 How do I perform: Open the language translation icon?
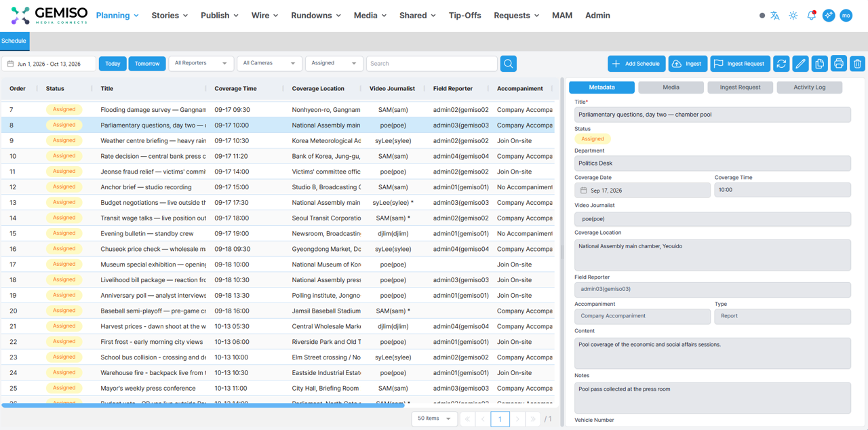pyautogui.click(x=775, y=16)
